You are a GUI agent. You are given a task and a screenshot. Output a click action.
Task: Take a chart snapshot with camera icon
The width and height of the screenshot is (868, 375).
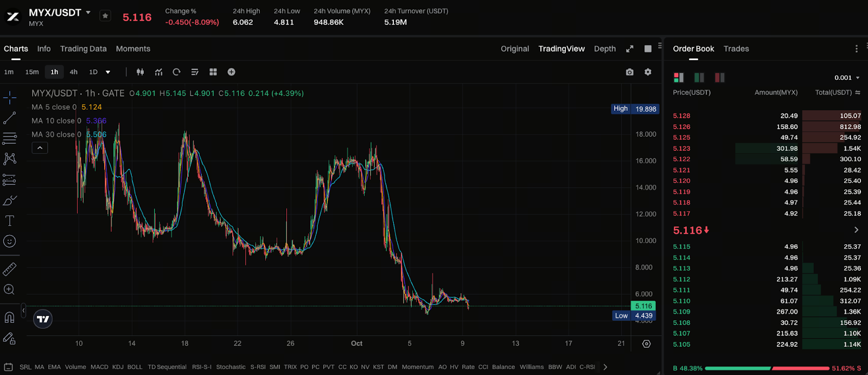coord(629,72)
